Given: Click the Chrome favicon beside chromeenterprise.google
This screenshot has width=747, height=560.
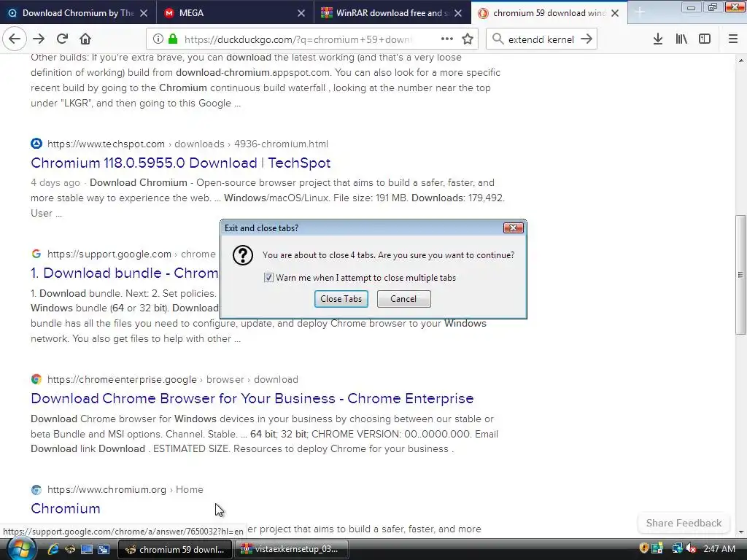Looking at the screenshot, I should coord(36,379).
